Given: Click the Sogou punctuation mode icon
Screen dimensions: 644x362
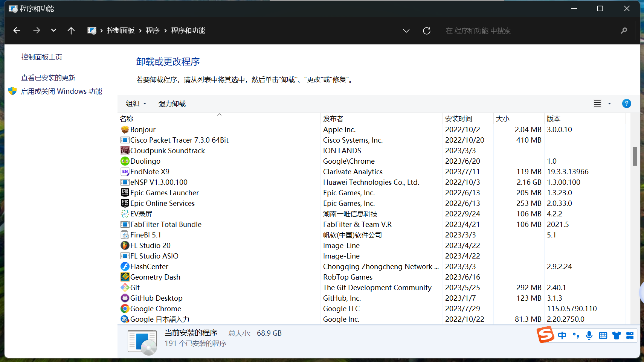Looking at the screenshot, I should coord(576,335).
